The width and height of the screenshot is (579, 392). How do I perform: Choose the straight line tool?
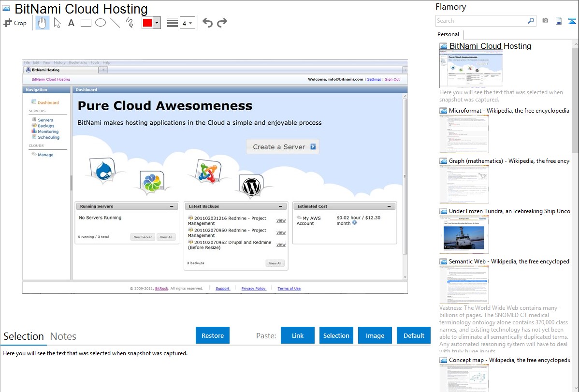tap(115, 23)
